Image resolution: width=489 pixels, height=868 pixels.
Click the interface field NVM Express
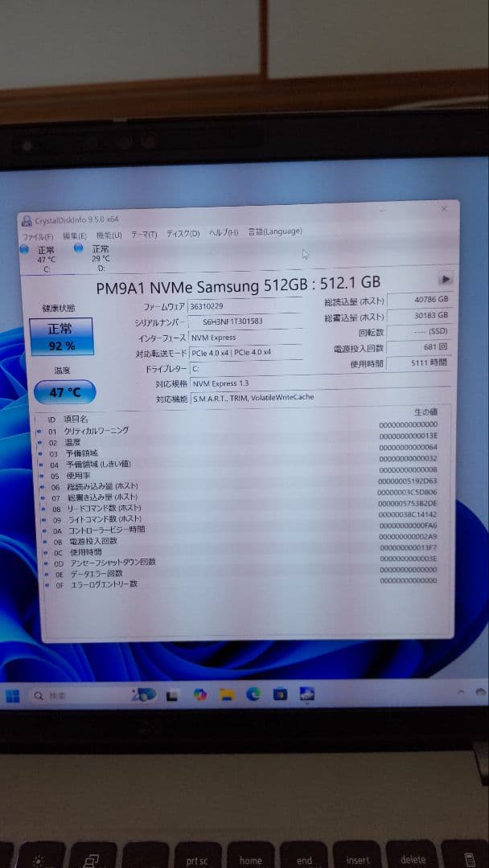[x=244, y=337]
